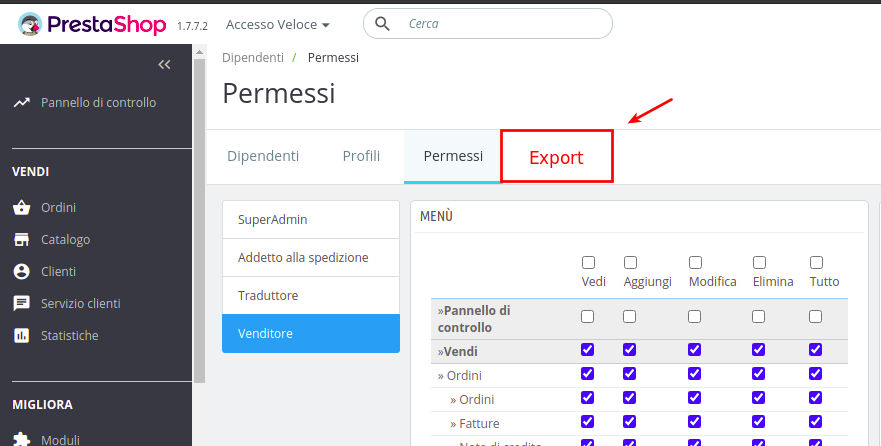The height and width of the screenshot is (446, 881).
Task: Click the search magnifier icon
Action: tap(383, 23)
